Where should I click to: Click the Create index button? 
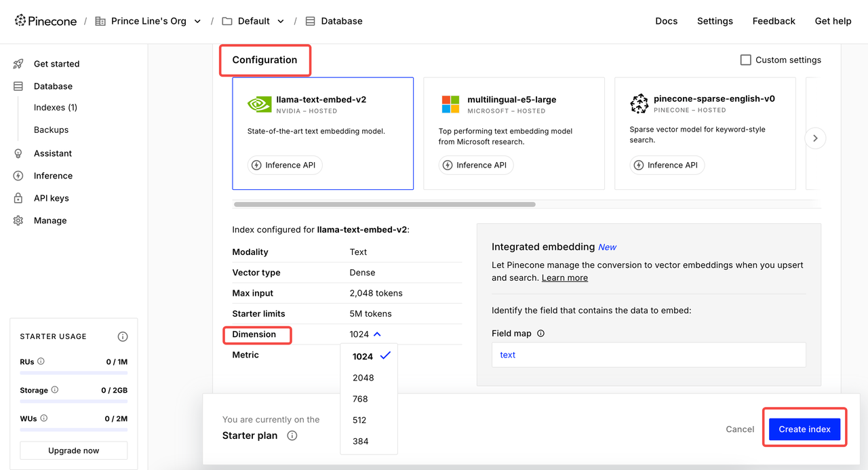pyautogui.click(x=805, y=429)
